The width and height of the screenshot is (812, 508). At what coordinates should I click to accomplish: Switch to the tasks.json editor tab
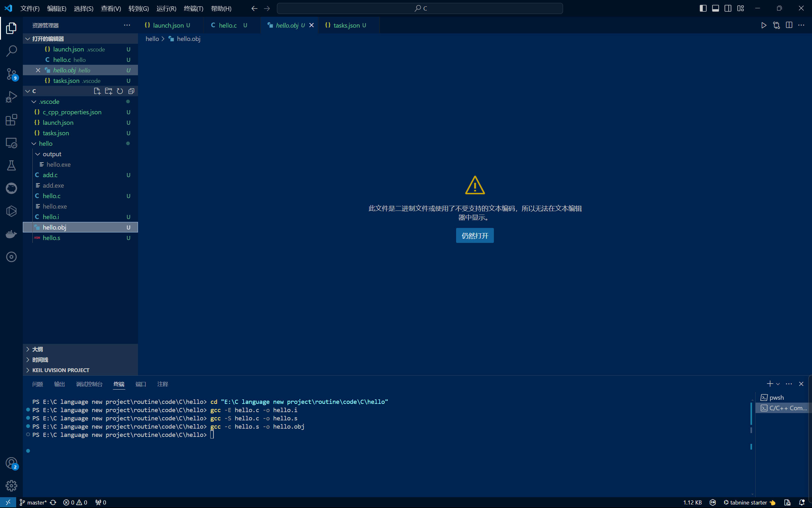(x=349, y=25)
